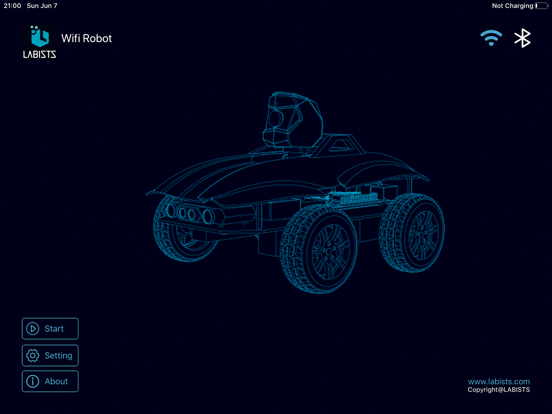Tap the wireframe robot car image
This screenshot has height=414, width=552.
coord(295,193)
